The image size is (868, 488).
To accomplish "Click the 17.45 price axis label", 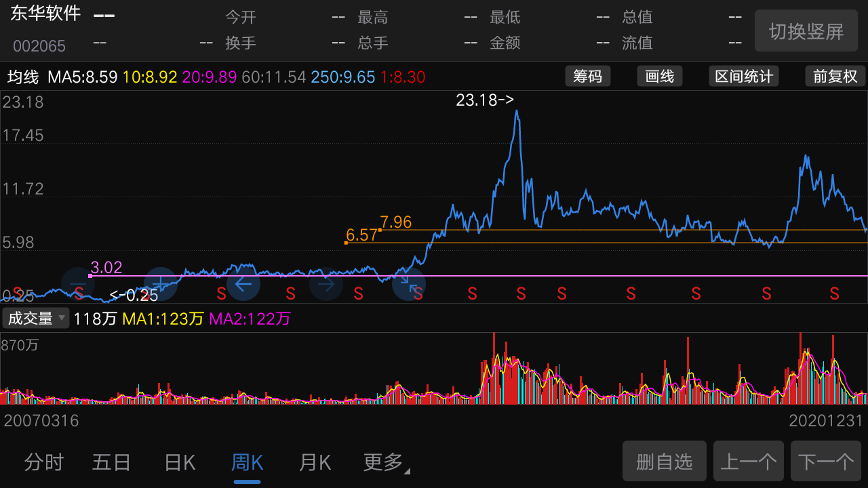I will tap(23, 136).
